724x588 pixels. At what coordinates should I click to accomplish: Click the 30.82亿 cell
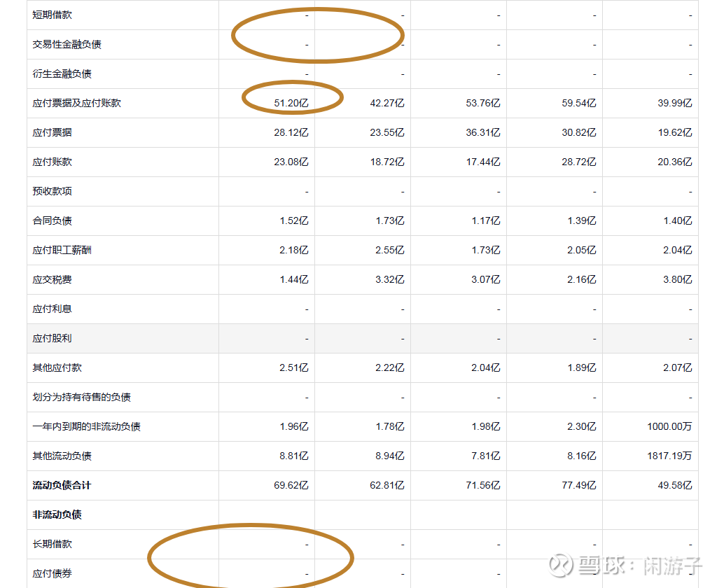(579, 132)
